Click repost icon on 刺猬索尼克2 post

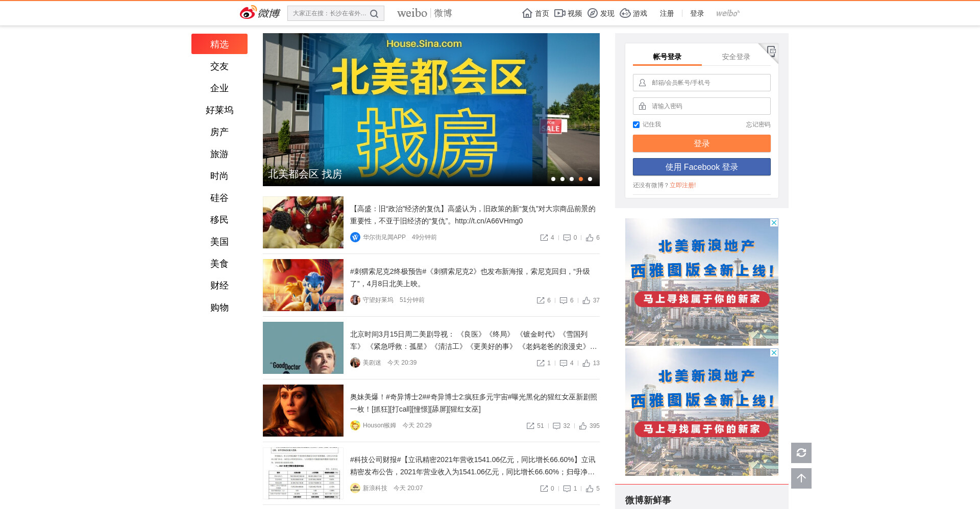tap(541, 300)
